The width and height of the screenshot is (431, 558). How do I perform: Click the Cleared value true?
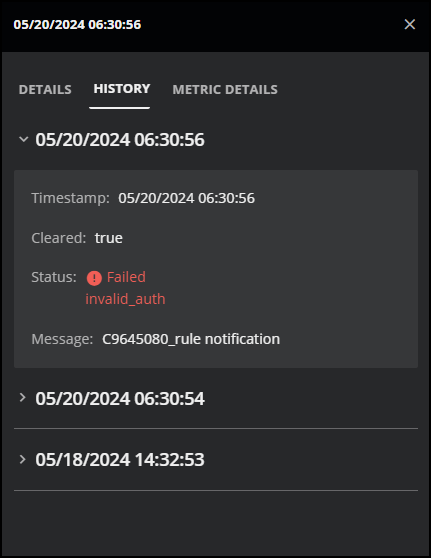(109, 238)
